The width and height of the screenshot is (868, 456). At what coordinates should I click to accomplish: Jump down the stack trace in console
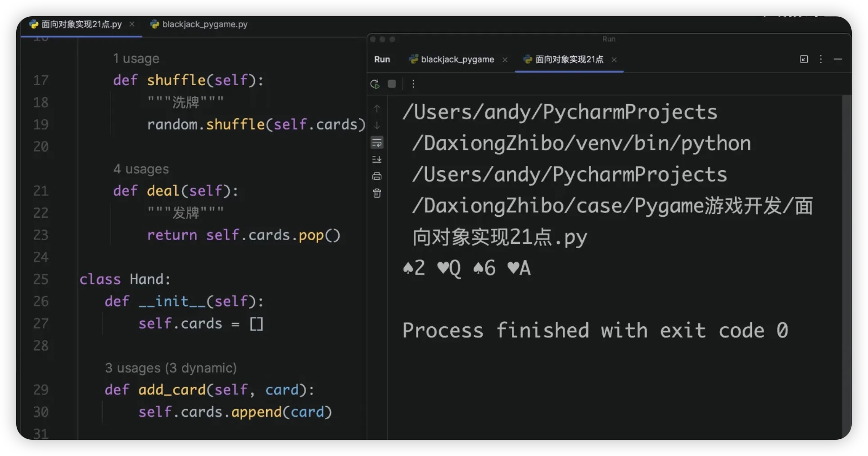click(377, 125)
